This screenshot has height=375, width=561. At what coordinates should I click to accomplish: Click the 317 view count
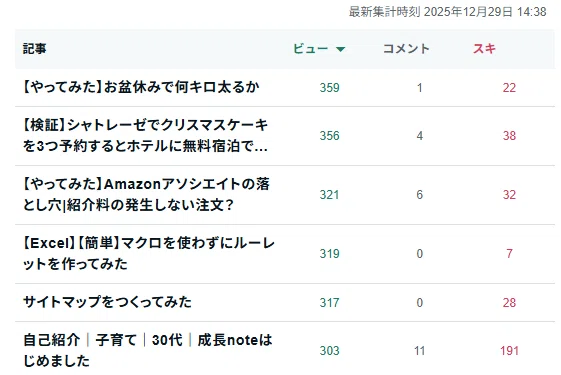(330, 303)
